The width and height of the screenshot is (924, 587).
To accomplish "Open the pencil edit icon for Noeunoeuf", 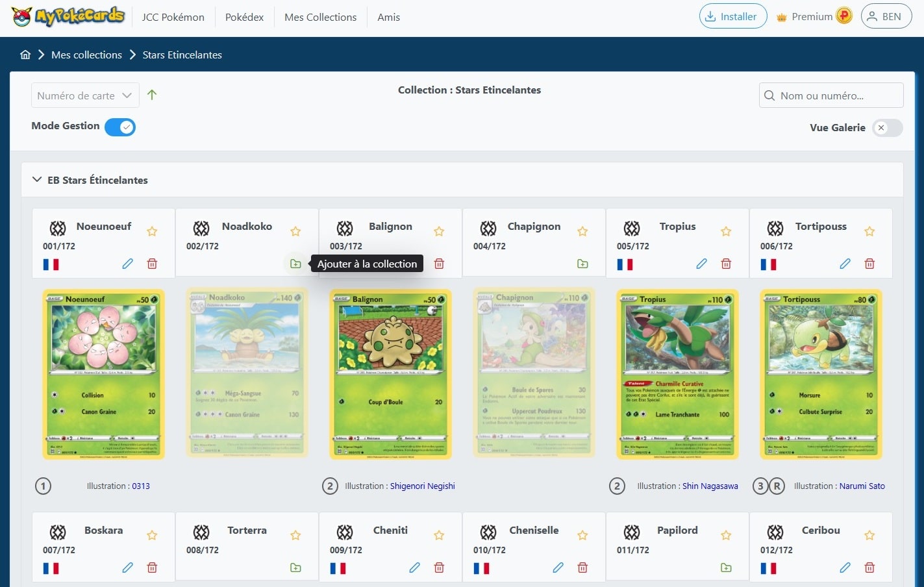I will 128,264.
